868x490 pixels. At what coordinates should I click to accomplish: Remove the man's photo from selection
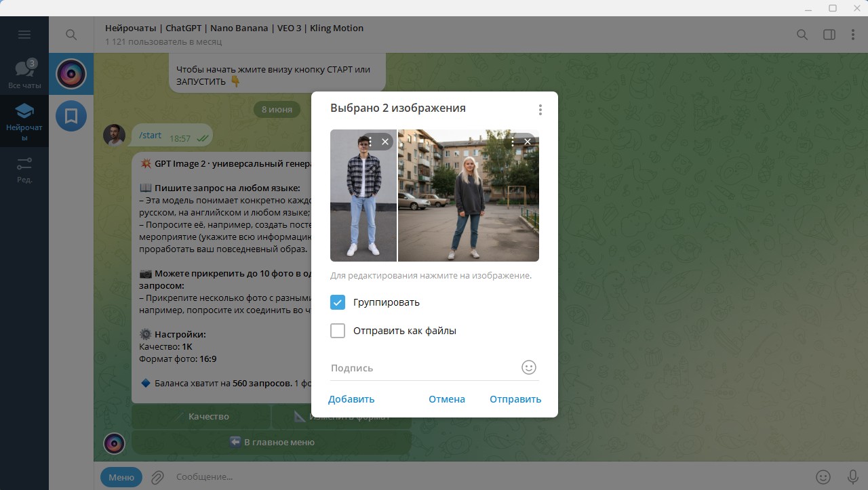click(x=385, y=142)
